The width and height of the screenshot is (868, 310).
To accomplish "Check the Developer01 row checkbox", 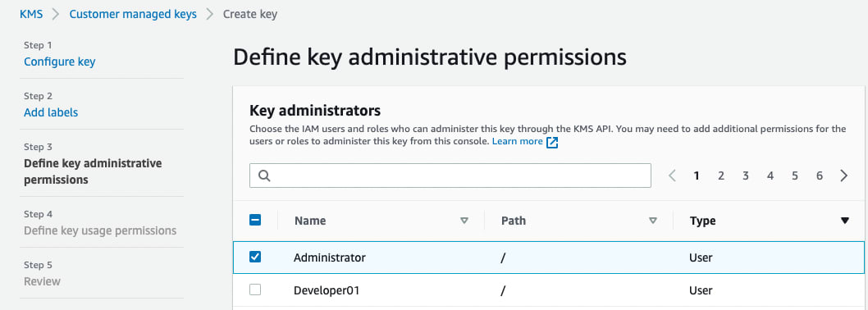I will (255, 289).
